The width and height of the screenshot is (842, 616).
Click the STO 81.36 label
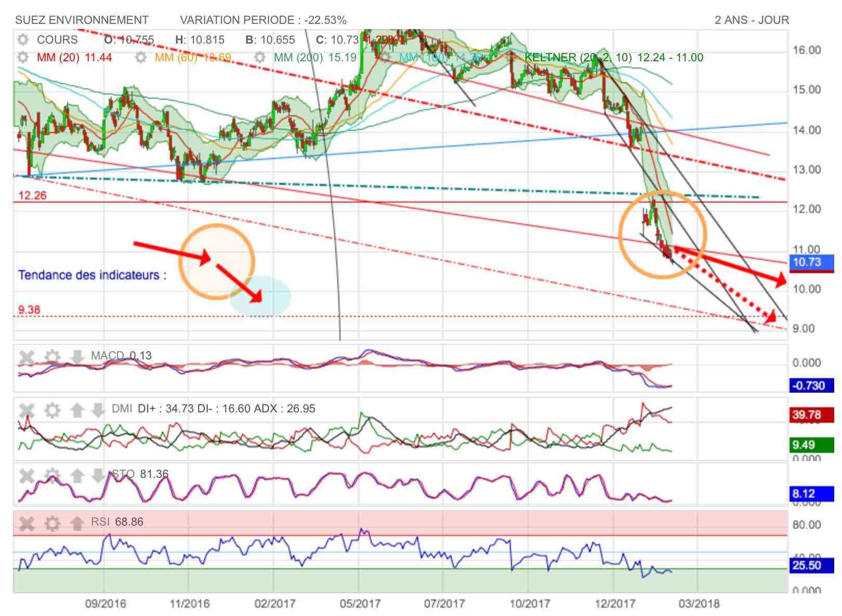tap(140, 474)
